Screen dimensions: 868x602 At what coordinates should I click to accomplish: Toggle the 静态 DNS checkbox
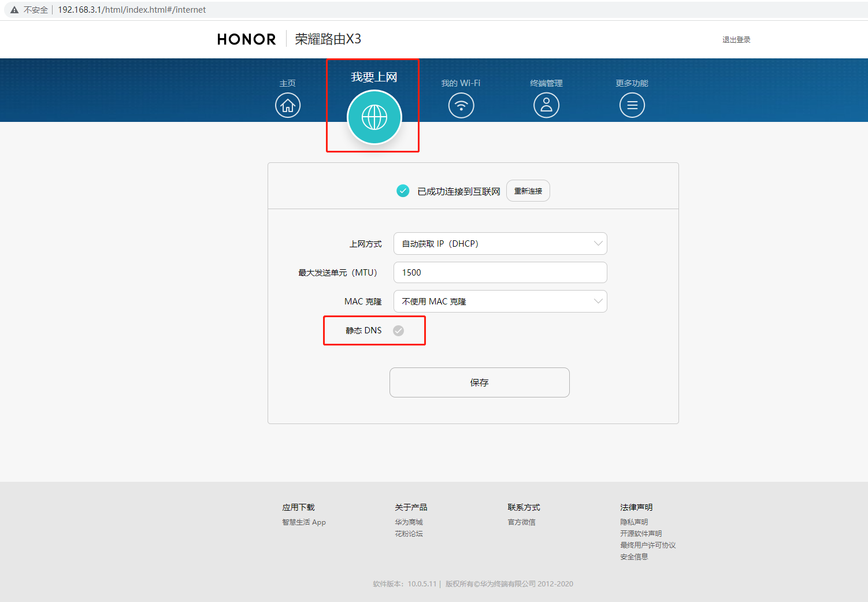[x=398, y=330]
